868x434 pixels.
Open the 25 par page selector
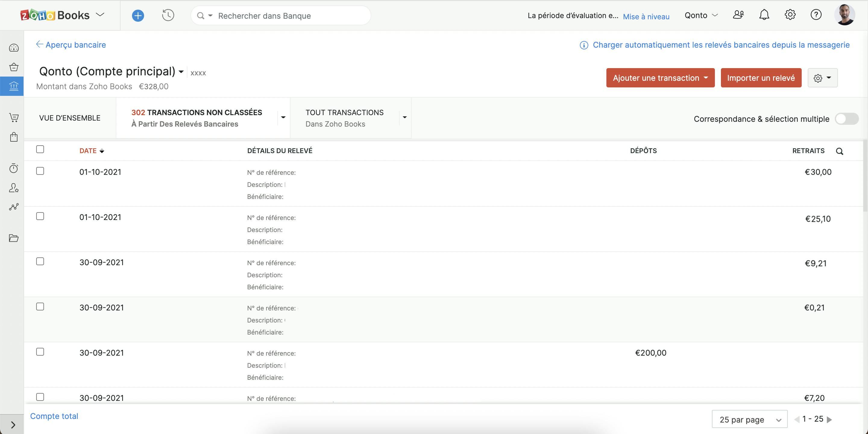749,419
